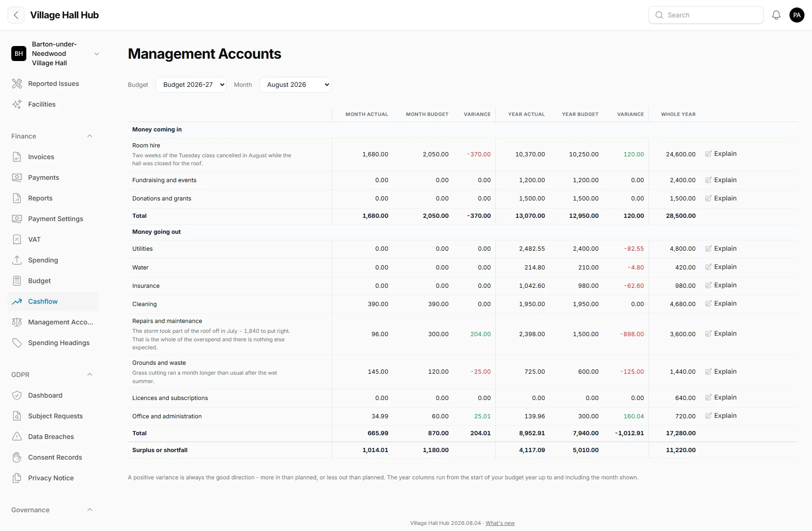Viewport: 812px width, 531px height.
Task: Collapse the Governance section
Action: pyautogui.click(x=90, y=510)
